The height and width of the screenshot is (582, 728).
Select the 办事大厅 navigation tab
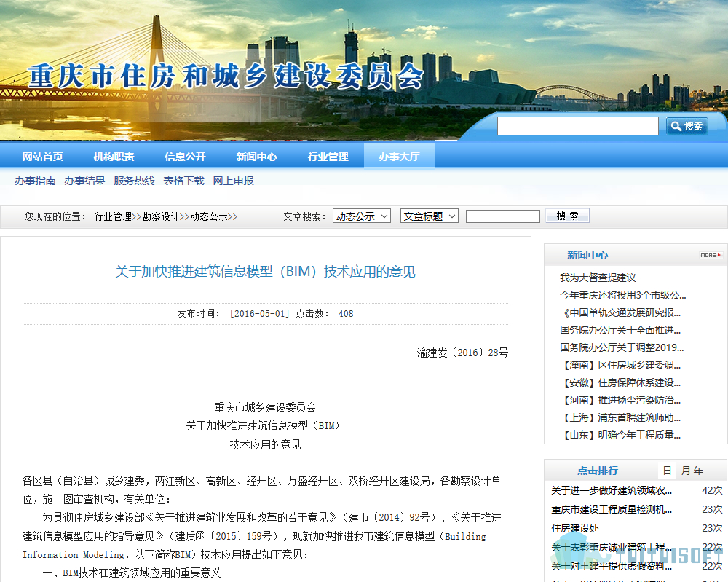coord(399,157)
